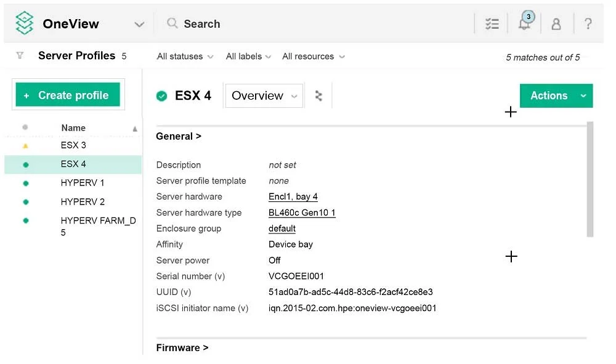Click the Search magnifier icon

click(x=172, y=23)
